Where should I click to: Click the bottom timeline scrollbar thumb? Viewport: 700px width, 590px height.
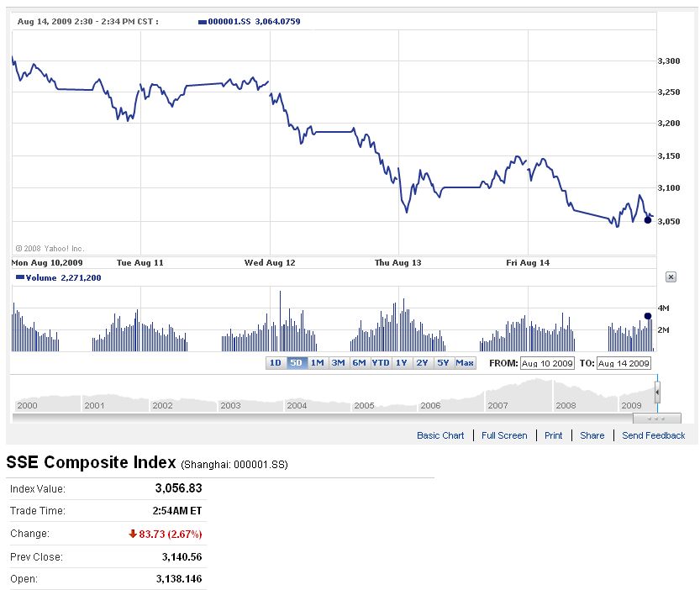[x=656, y=418]
